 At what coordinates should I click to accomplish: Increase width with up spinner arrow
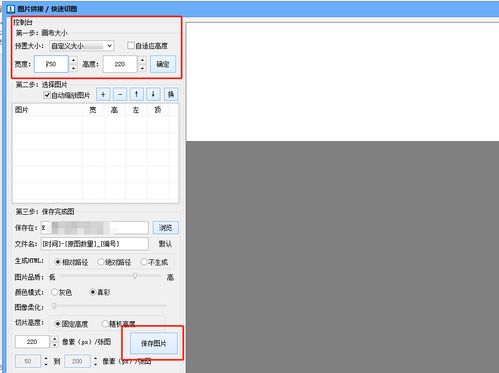click(74, 60)
